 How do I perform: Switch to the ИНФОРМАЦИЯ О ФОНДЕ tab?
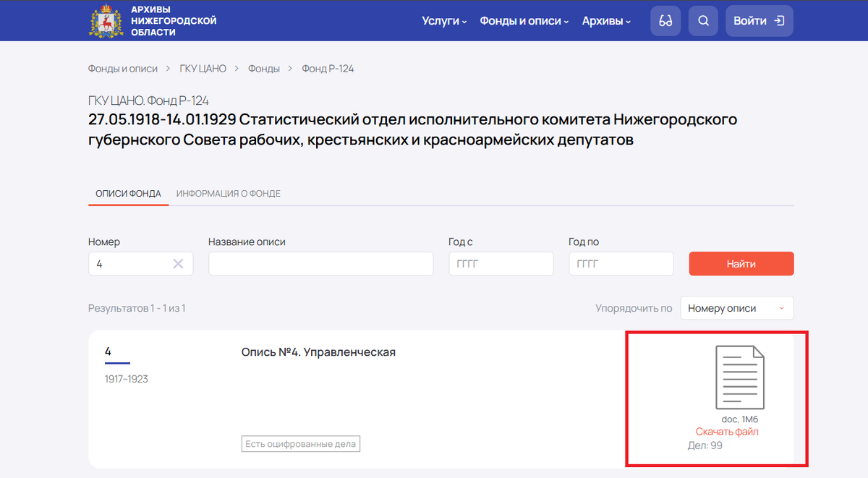tap(229, 193)
